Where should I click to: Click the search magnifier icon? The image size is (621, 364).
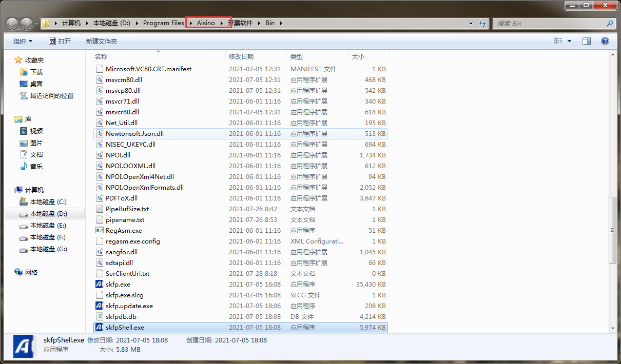(x=610, y=23)
